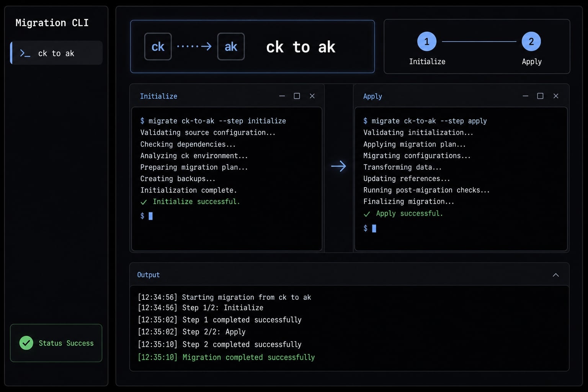Screen dimensions: 588x392
Task: Click the dotted arrow between ck and ak
Action: coord(194,47)
